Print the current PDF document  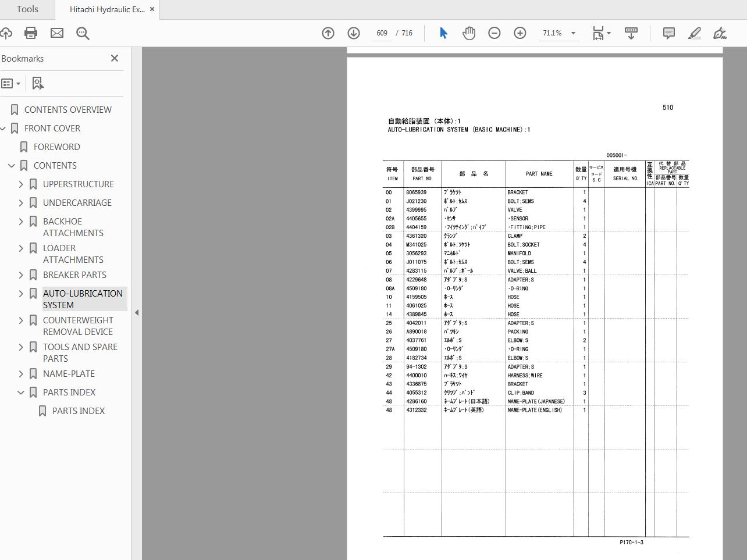(x=31, y=33)
